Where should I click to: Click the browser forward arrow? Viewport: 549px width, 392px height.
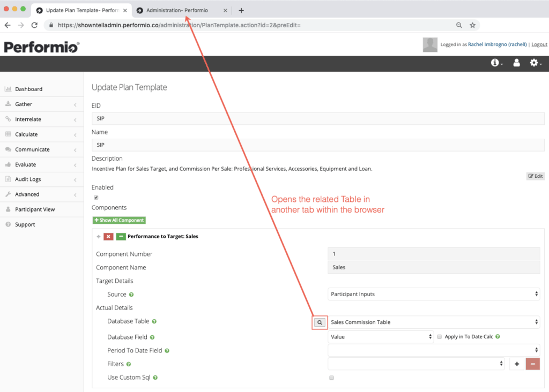click(21, 25)
